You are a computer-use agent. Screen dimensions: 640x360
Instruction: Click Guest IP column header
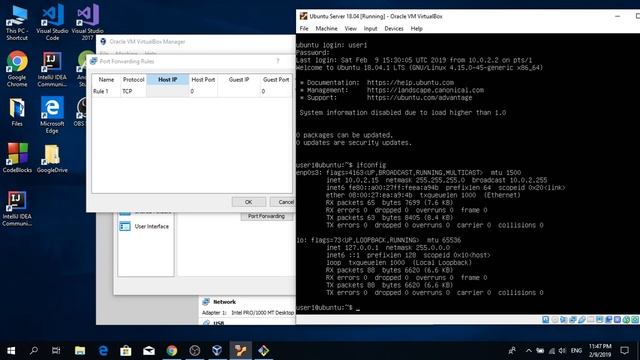239,80
